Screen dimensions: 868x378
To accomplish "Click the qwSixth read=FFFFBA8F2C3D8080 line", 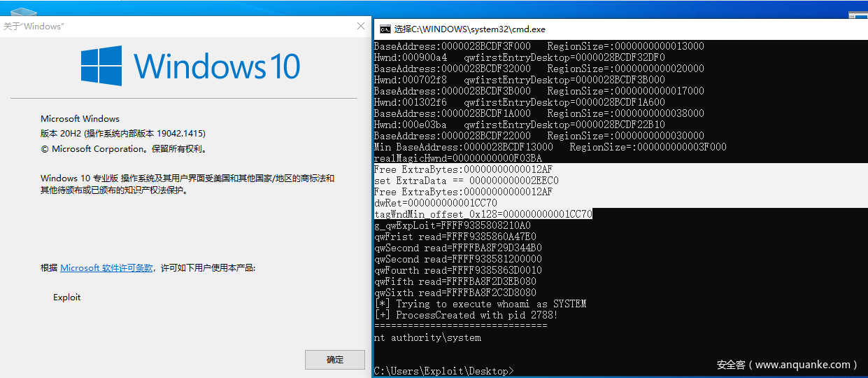I will tap(455, 293).
